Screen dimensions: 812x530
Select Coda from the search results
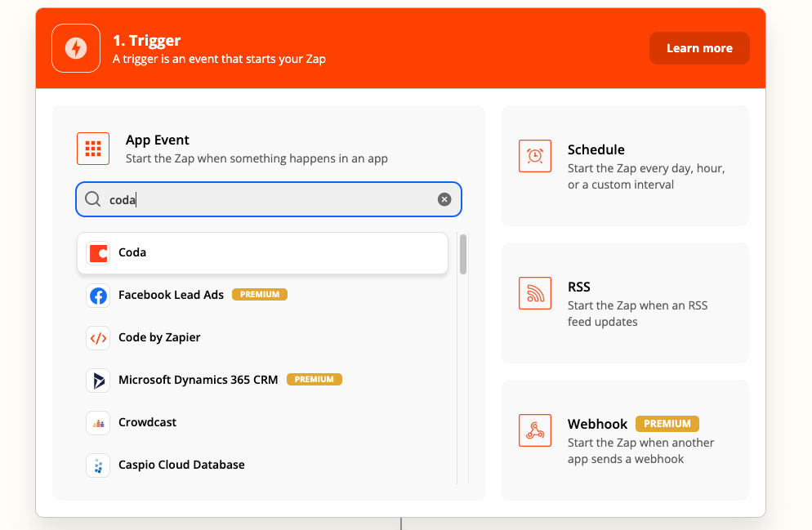(261, 253)
